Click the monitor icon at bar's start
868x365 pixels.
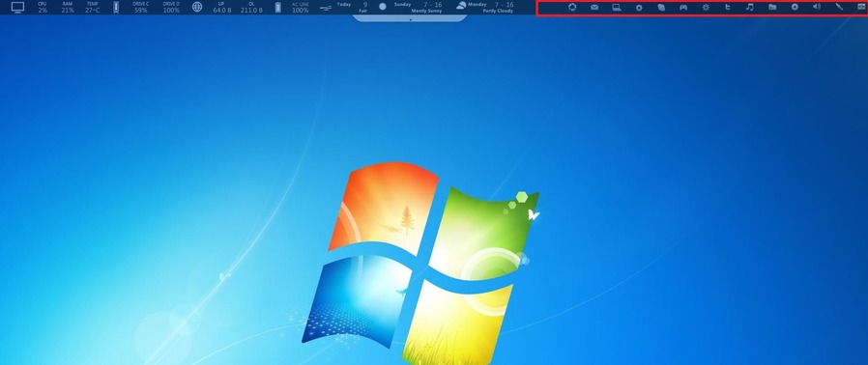tap(17, 7)
